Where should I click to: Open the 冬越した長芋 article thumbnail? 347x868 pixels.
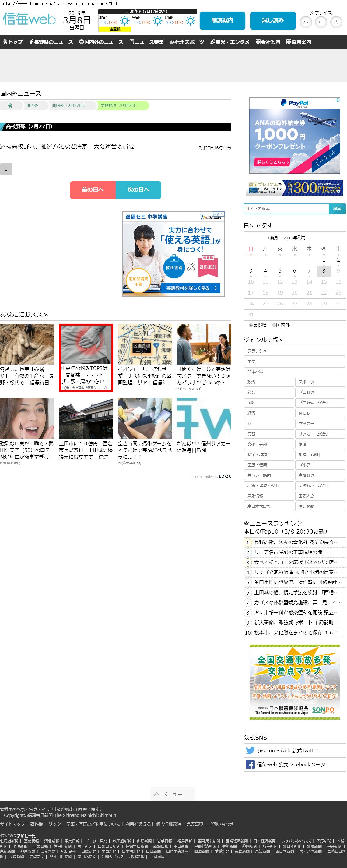(x=27, y=344)
